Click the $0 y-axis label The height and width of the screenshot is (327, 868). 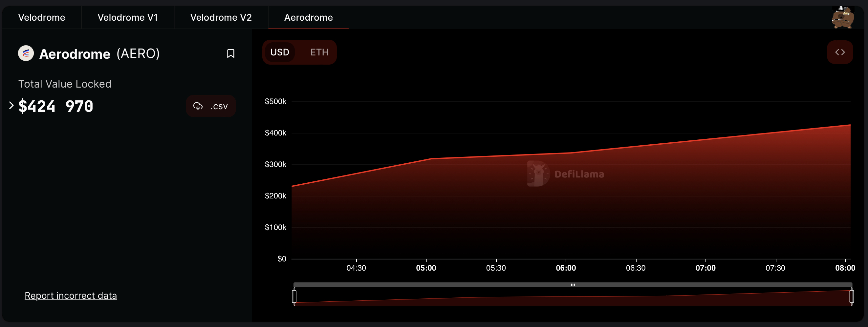tap(282, 259)
